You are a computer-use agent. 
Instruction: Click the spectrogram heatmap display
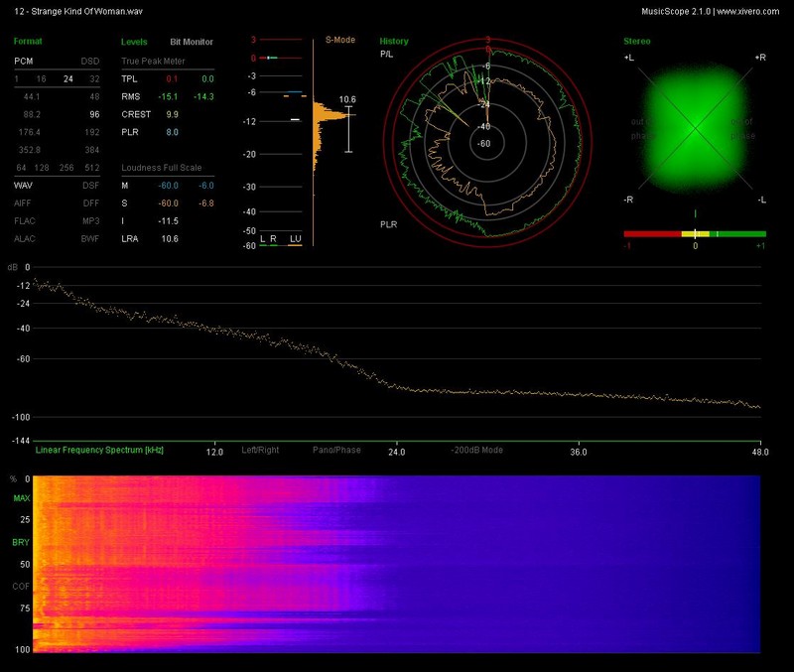(397, 564)
